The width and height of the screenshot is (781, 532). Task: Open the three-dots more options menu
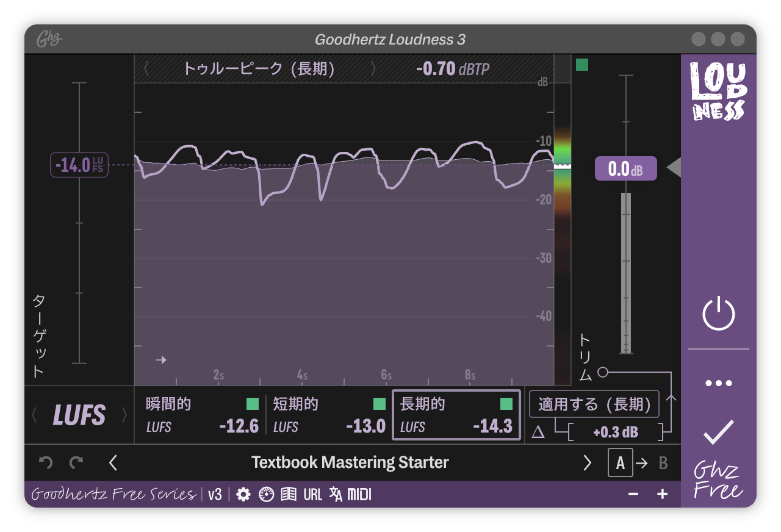pyautogui.click(x=718, y=383)
